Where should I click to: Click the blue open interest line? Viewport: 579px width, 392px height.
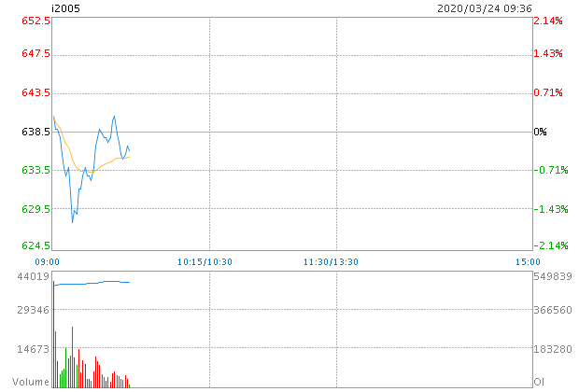(x=93, y=283)
